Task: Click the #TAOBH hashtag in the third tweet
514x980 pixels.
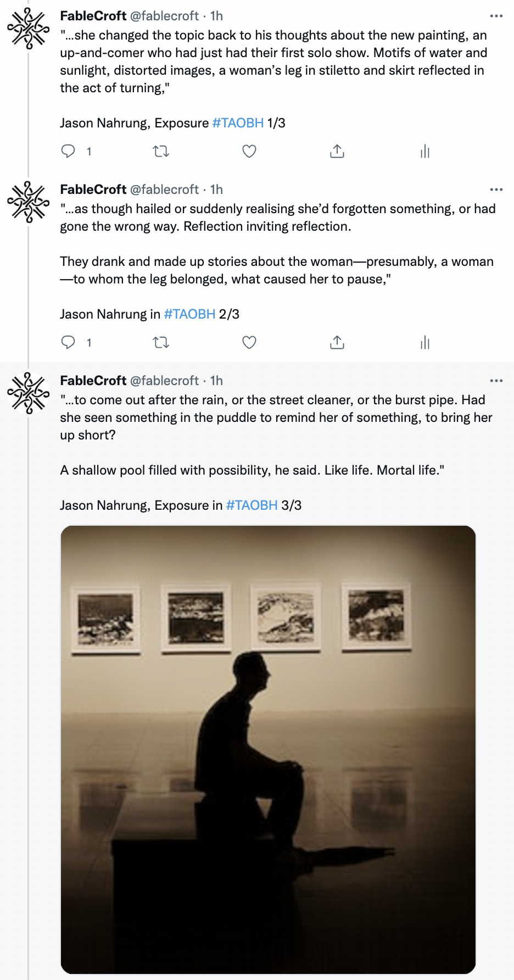Action: [x=252, y=505]
